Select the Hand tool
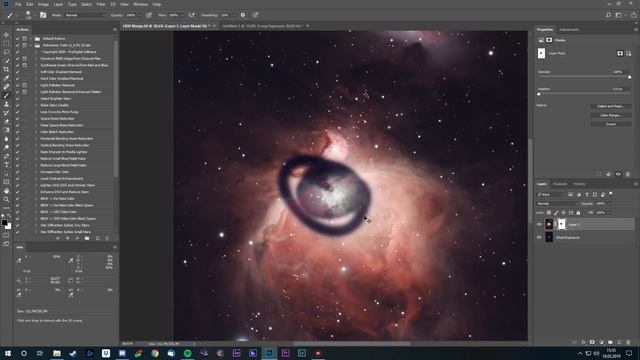This screenshot has height=360, width=640. point(6,191)
